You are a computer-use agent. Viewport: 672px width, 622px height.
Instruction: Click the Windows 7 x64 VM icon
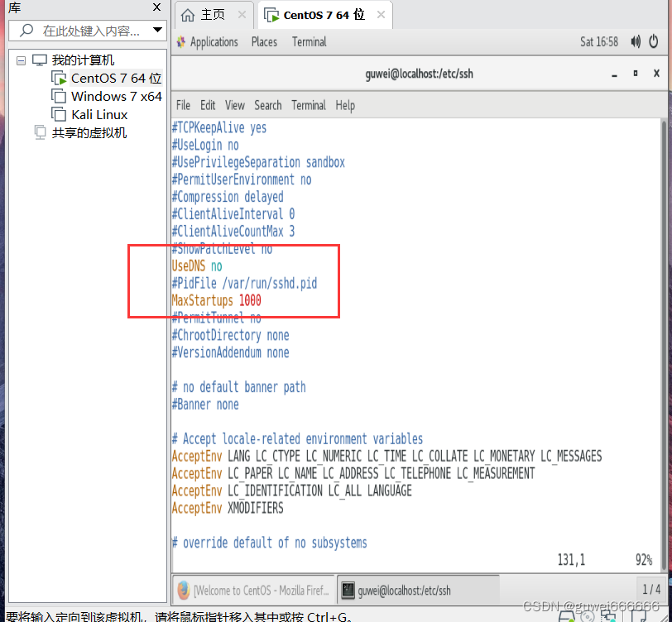pos(59,97)
